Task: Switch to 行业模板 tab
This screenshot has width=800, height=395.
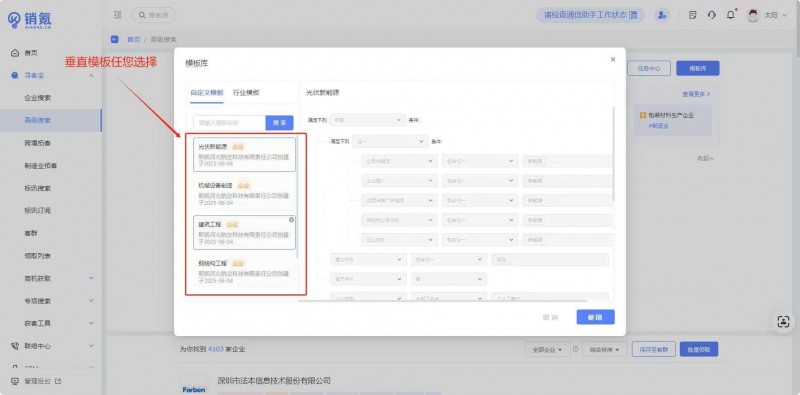Action: coord(246,93)
